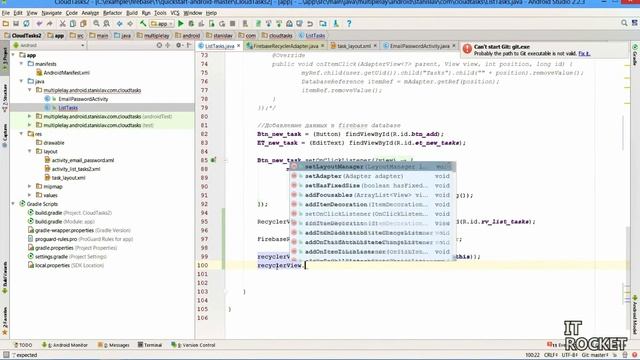Viewport: 640px width, 360px height.
Task: Open the Refactor menu
Action: pos(112,13)
